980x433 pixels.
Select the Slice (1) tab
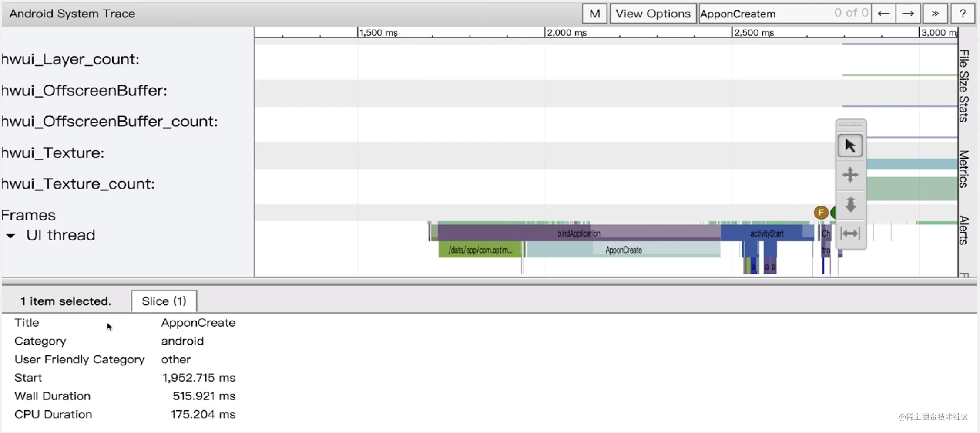164,301
